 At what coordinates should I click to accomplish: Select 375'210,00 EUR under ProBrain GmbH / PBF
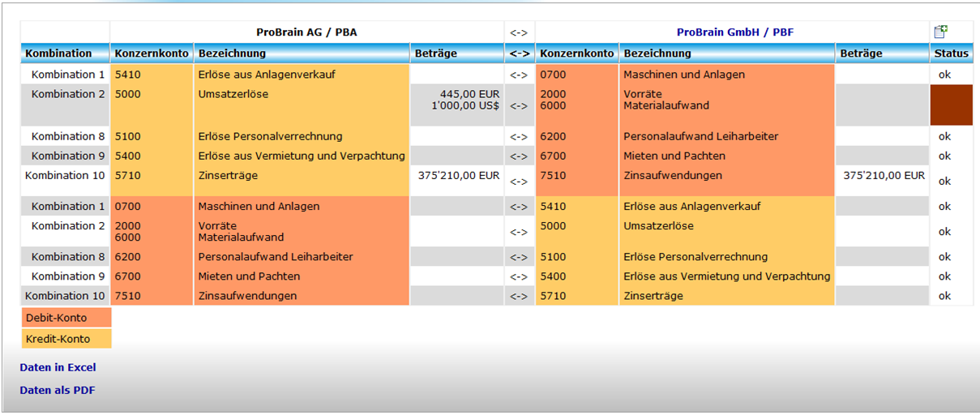(x=884, y=175)
